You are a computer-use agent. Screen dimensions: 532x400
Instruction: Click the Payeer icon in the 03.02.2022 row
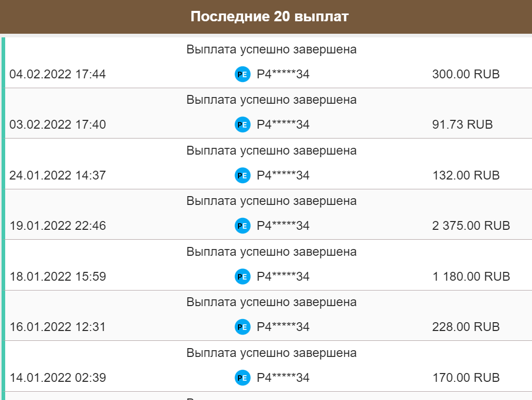[x=243, y=125]
